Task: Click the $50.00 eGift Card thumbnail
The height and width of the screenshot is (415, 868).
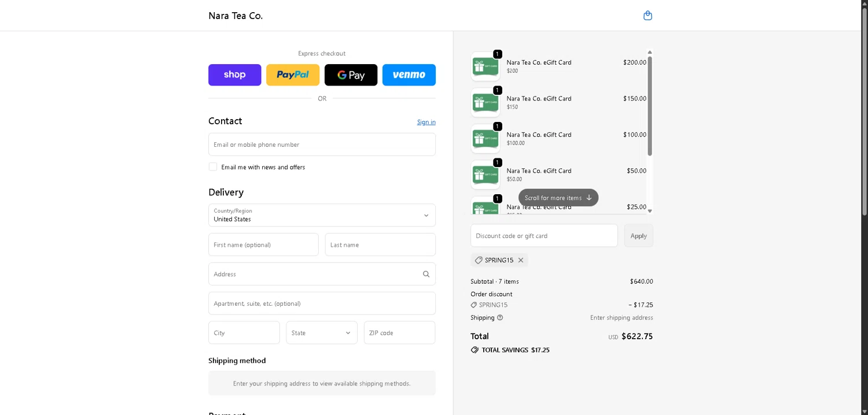Action: click(x=486, y=175)
